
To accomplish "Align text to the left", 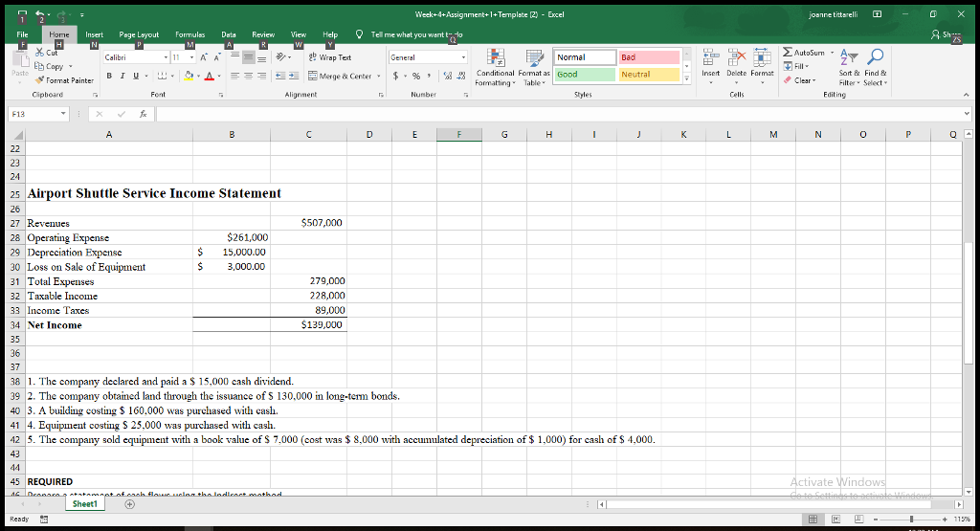I will 235,76.
